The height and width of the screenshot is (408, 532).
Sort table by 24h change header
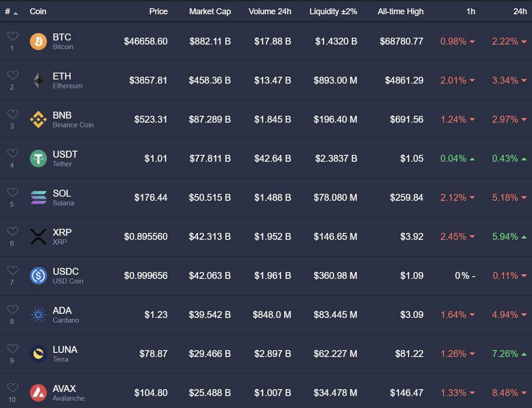520,11
